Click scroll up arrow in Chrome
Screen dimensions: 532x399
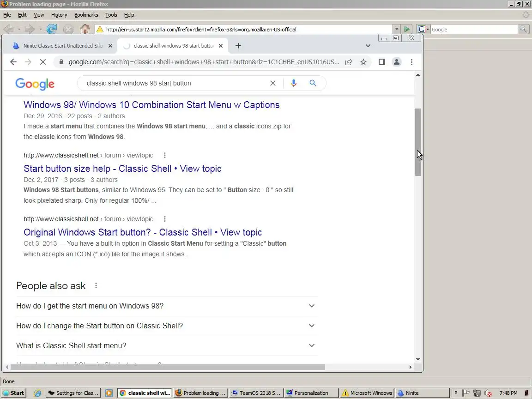[418, 75]
